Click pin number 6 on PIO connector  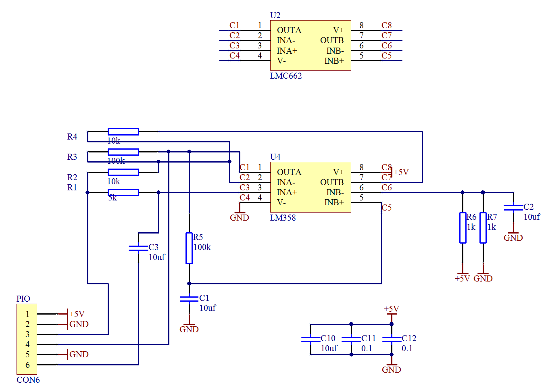point(27,365)
